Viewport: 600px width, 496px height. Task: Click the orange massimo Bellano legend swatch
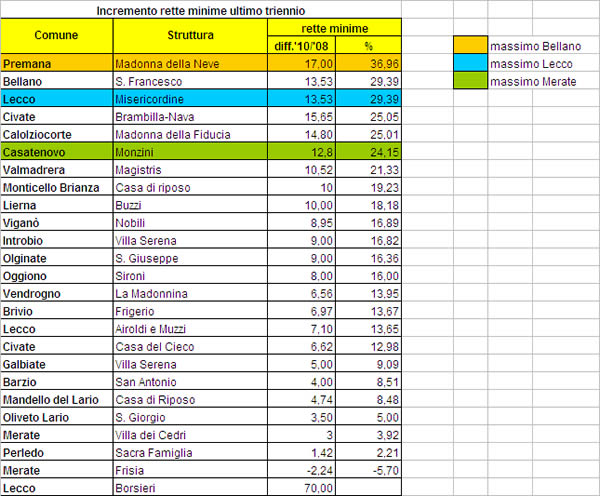click(470, 45)
